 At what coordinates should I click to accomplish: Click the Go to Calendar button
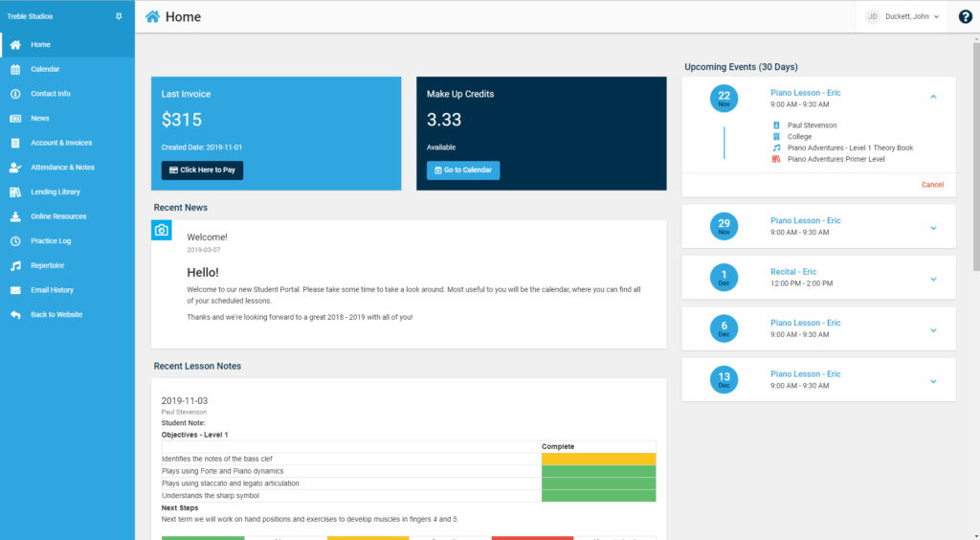[x=463, y=170]
